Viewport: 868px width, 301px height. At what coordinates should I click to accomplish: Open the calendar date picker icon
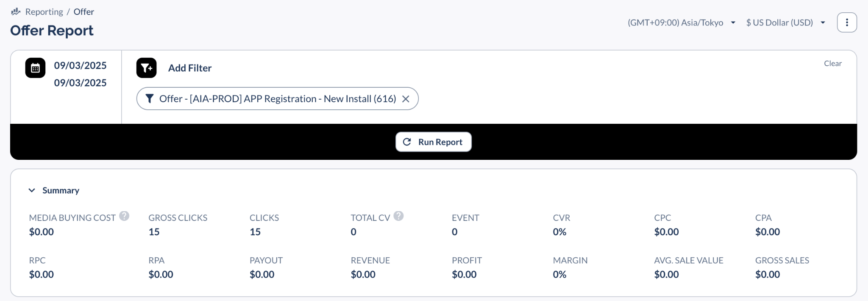(x=35, y=68)
